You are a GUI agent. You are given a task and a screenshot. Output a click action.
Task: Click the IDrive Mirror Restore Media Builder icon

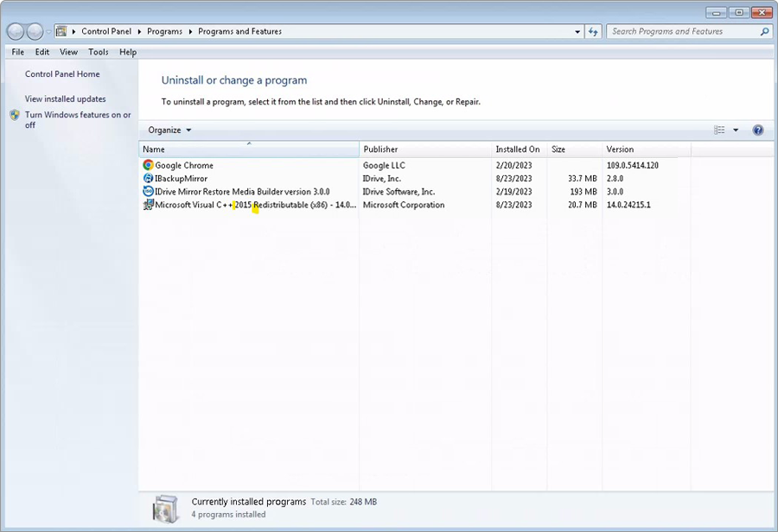tap(148, 191)
